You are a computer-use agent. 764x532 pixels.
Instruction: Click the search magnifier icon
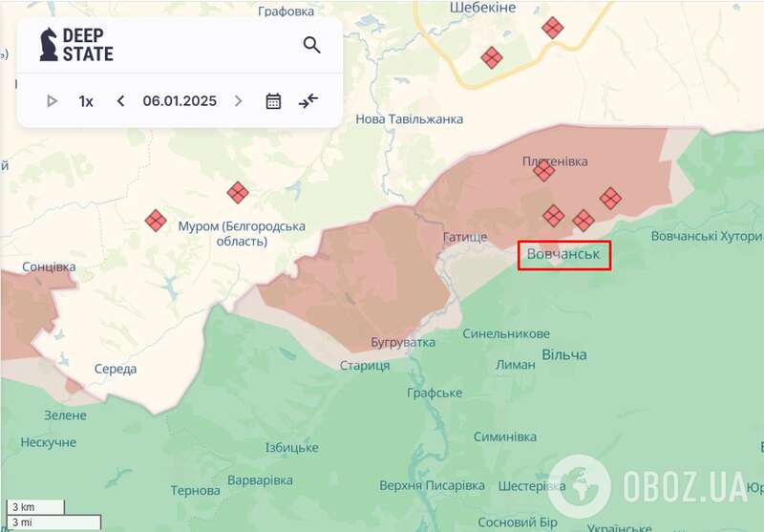[x=311, y=45]
